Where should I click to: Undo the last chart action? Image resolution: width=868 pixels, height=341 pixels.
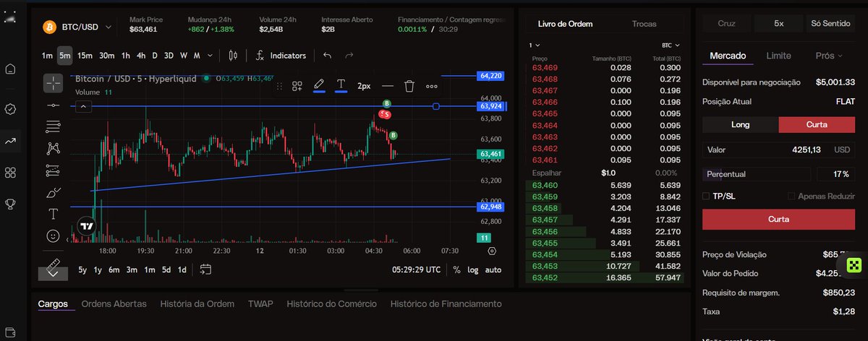[328, 56]
